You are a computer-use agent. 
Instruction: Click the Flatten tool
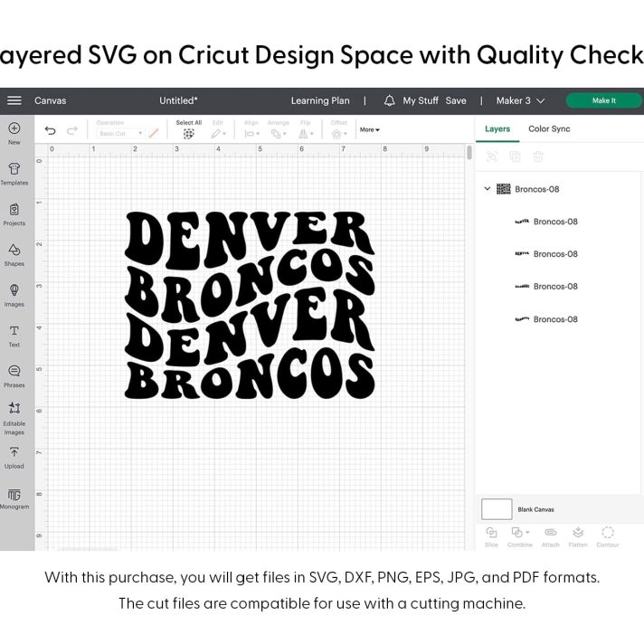[x=578, y=536]
